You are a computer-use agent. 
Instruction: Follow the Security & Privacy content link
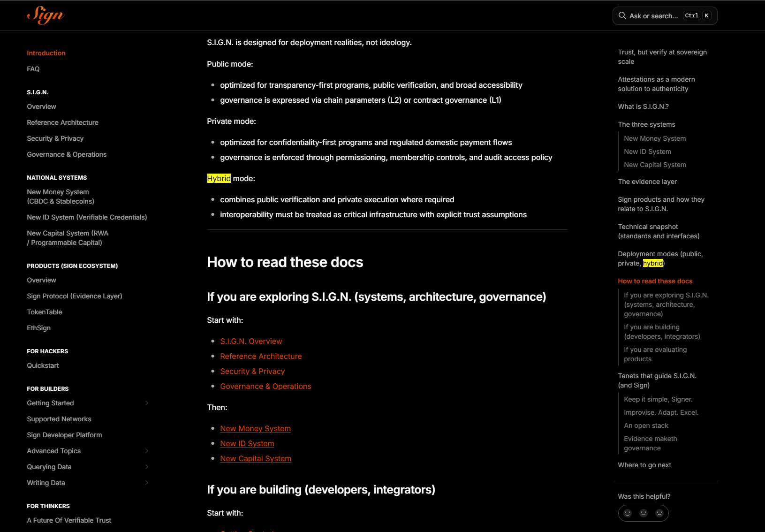tap(252, 372)
